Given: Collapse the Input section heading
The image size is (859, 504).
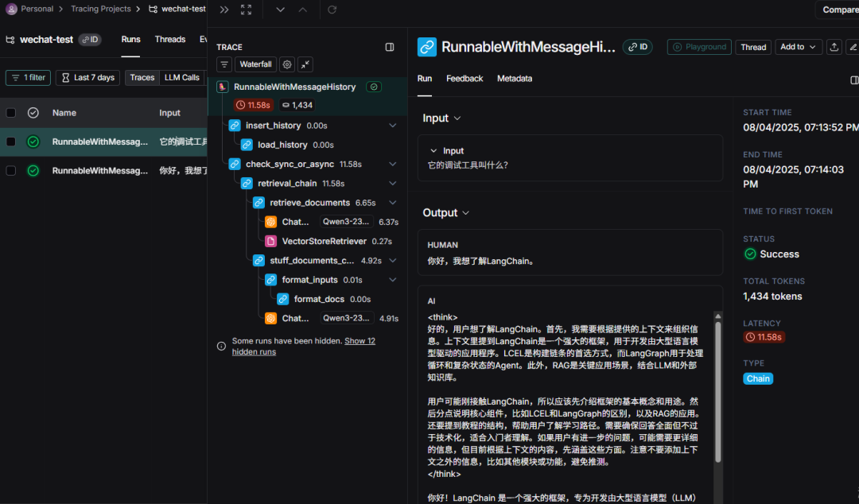Looking at the screenshot, I should pos(441,118).
